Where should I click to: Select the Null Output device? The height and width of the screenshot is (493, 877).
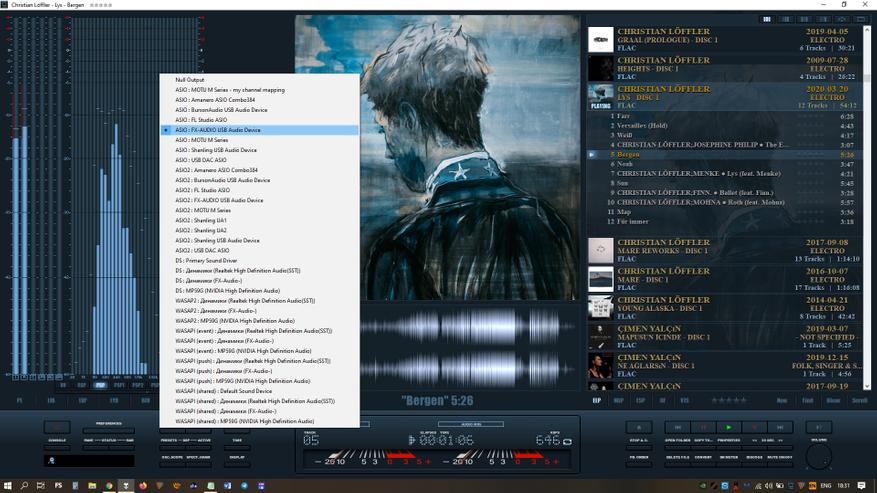pos(259,79)
